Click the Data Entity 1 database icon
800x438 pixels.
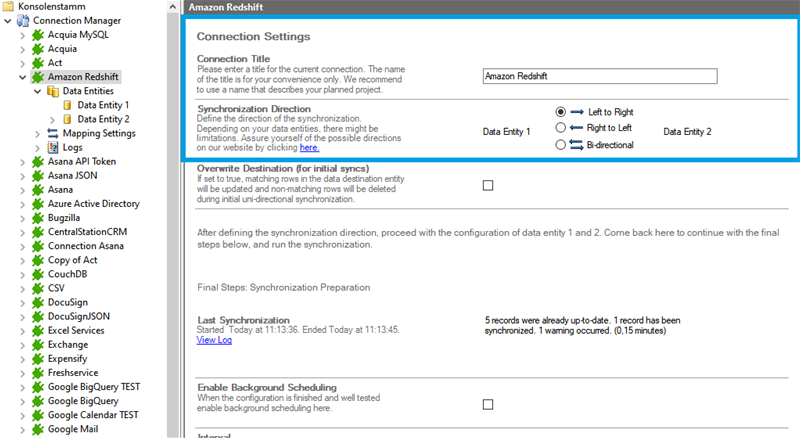point(67,105)
